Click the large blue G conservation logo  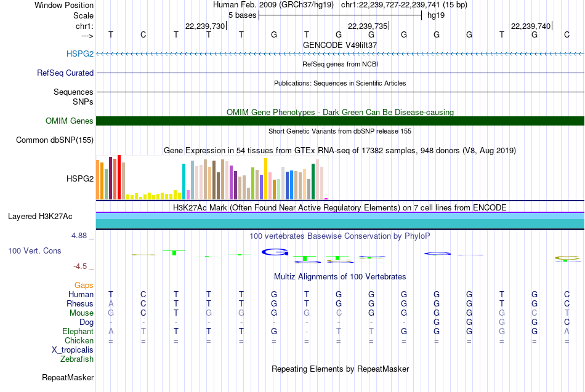tap(275, 251)
